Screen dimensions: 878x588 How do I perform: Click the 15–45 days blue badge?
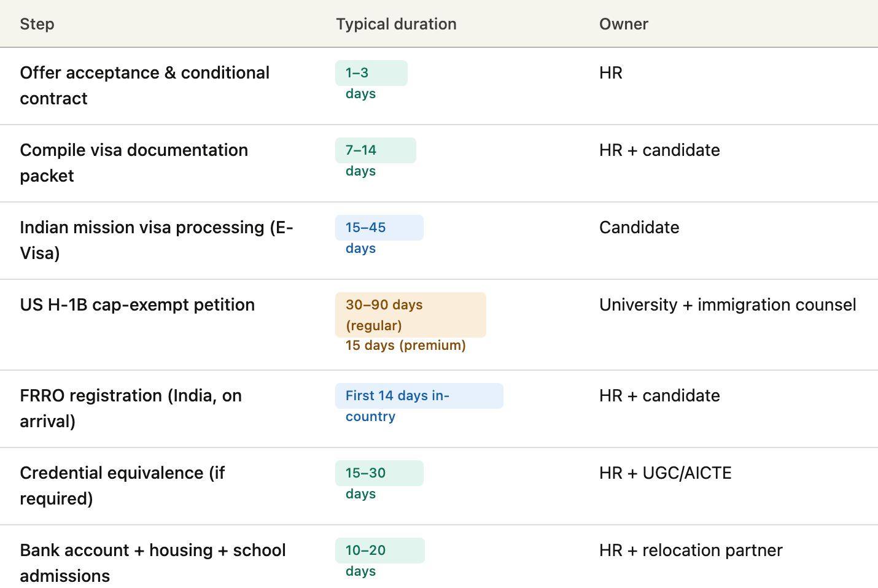pos(379,228)
